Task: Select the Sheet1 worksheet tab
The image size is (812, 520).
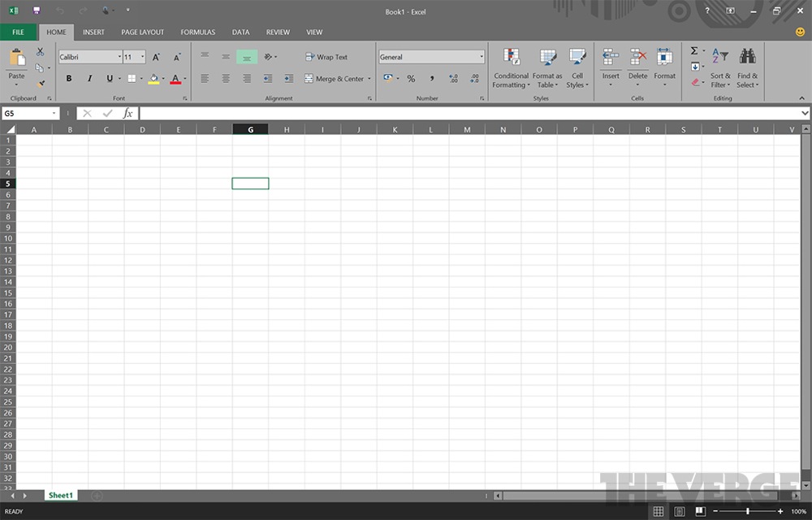Action: click(x=61, y=495)
